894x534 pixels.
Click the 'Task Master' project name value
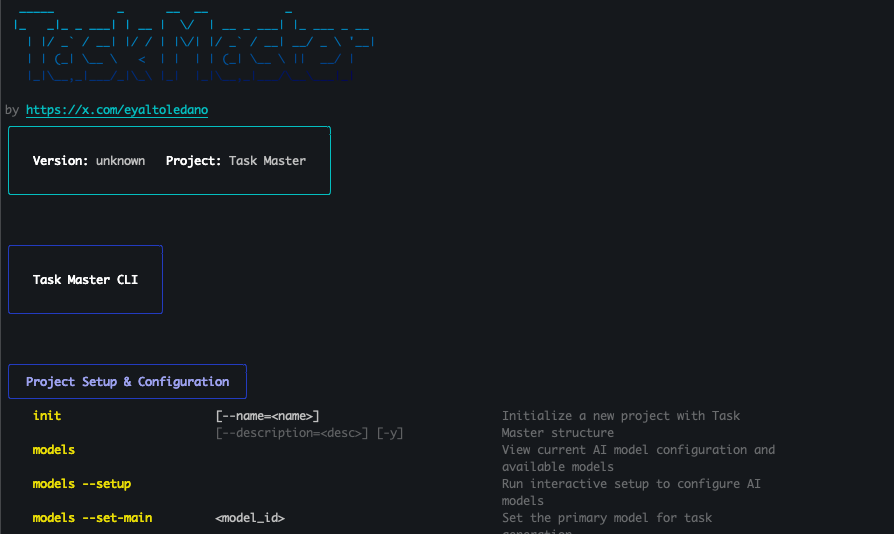pyautogui.click(x=267, y=161)
